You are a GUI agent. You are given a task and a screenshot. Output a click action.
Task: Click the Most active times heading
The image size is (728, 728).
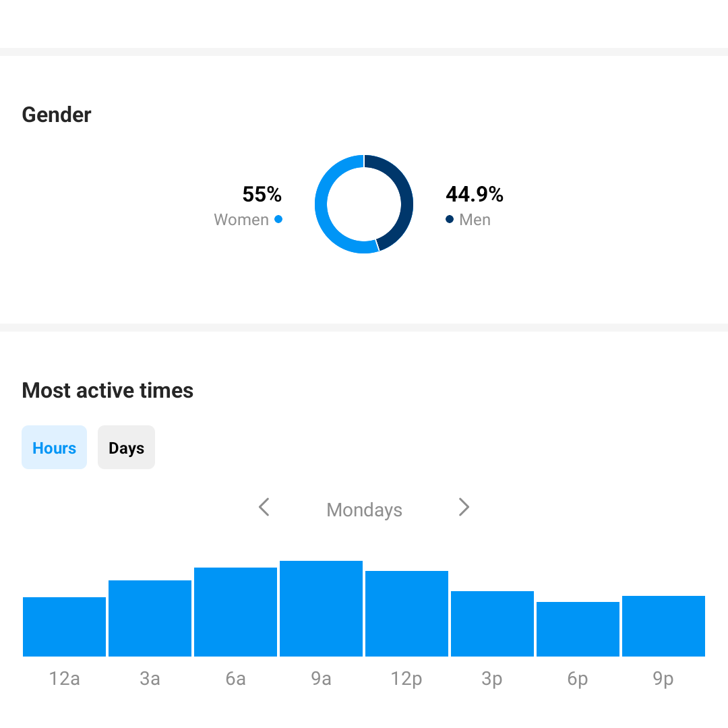point(108,390)
